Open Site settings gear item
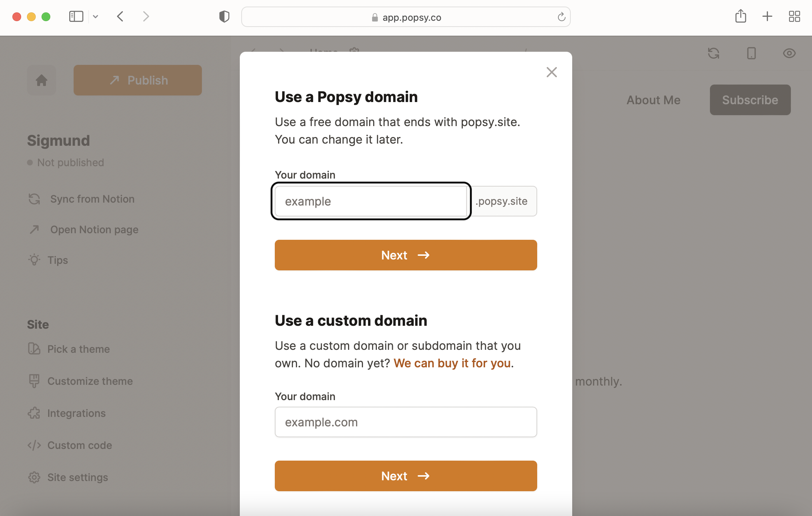 77,477
